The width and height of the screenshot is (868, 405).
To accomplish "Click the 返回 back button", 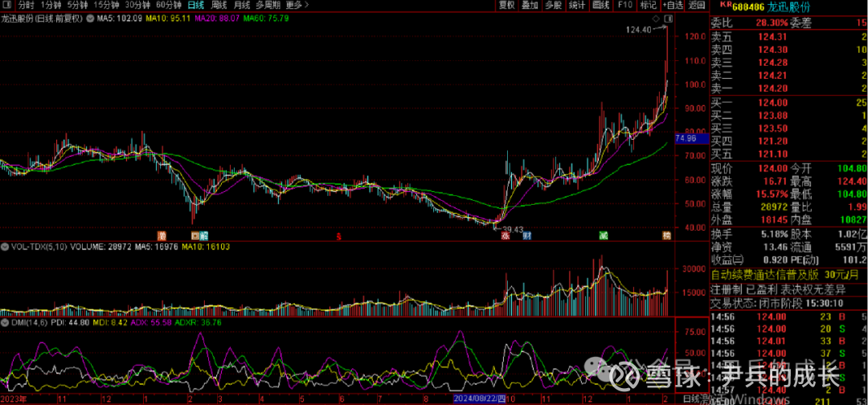I will pos(697,6).
